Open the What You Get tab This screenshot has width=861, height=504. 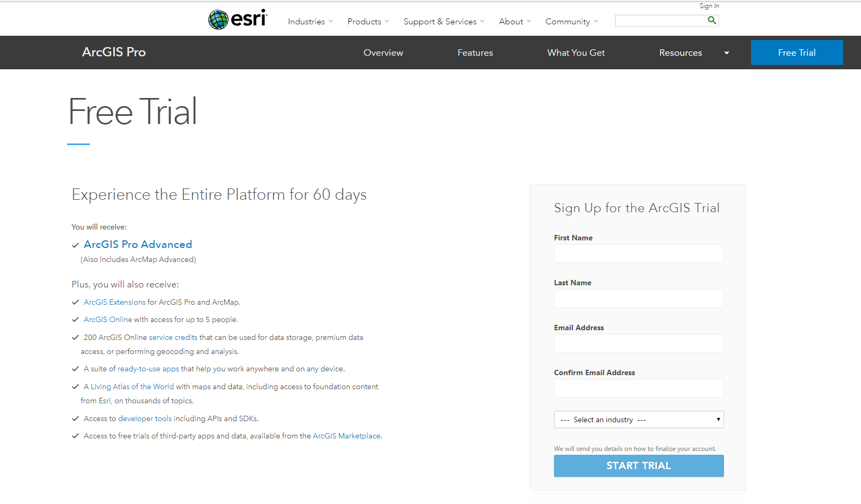point(576,53)
